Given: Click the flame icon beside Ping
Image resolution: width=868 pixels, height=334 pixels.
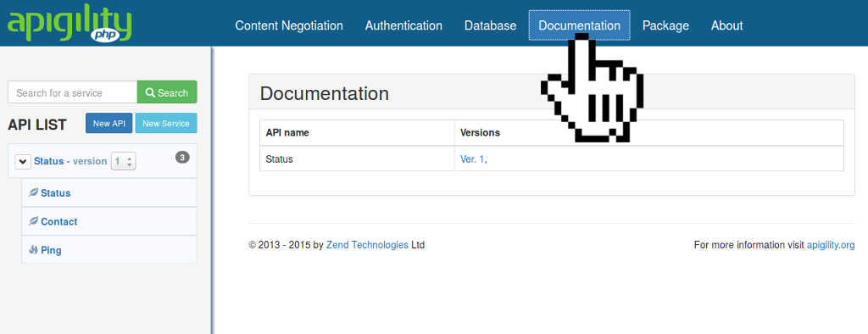Looking at the screenshot, I should point(33,250).
